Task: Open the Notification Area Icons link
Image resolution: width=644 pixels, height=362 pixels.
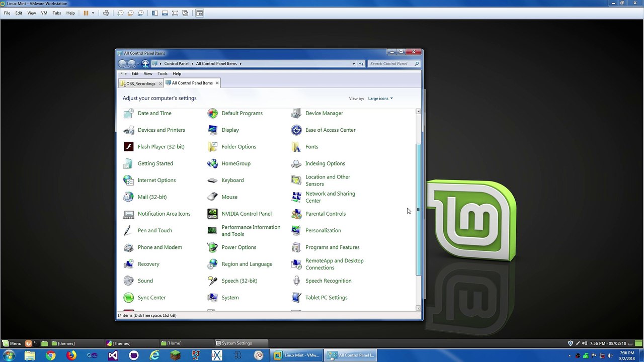Action: tap(164, 214)
